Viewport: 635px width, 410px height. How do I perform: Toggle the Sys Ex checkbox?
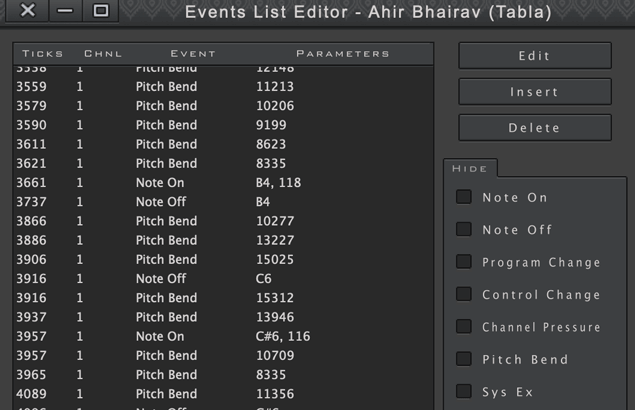464,391
